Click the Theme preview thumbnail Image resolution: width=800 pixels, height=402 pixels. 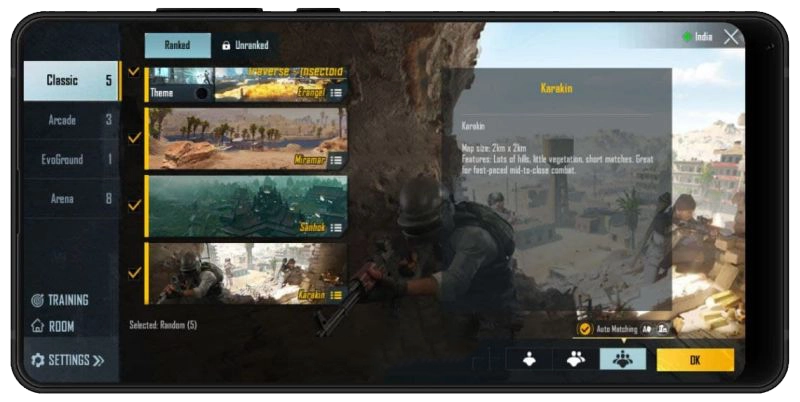(180, 84)
